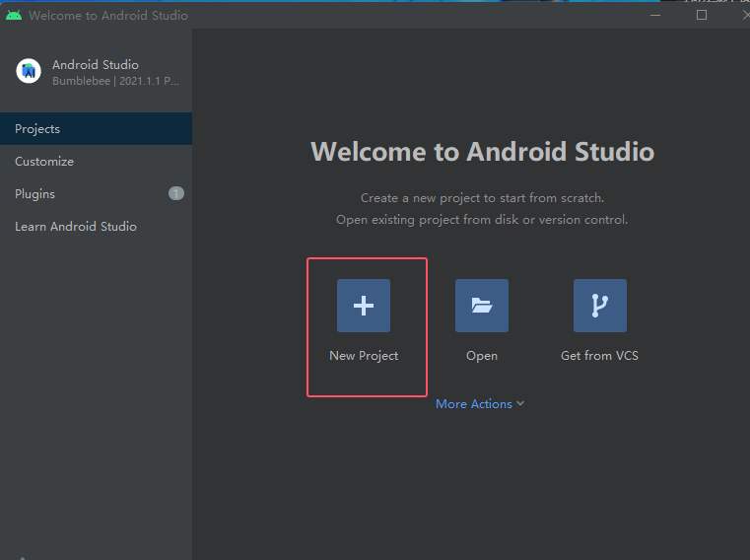Switch to the Customize tab
The image size is (750, 560).
click(97, 162)
